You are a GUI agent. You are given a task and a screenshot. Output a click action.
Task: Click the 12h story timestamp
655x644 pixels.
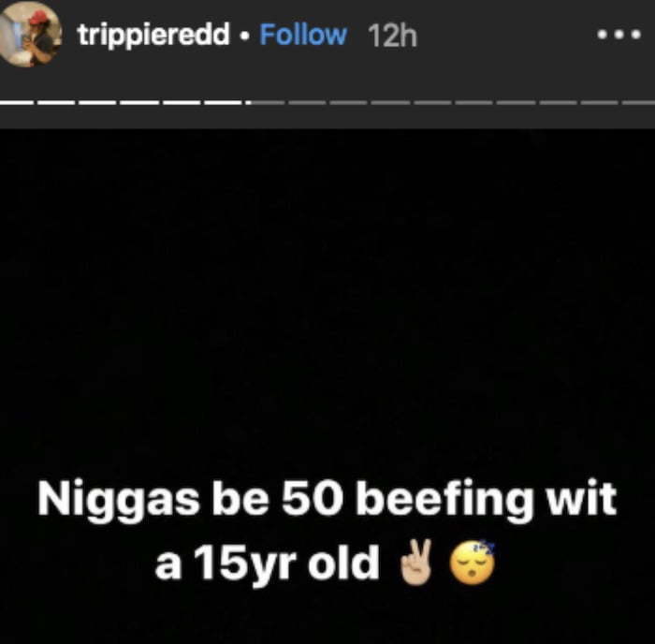(x=392, y=36)
